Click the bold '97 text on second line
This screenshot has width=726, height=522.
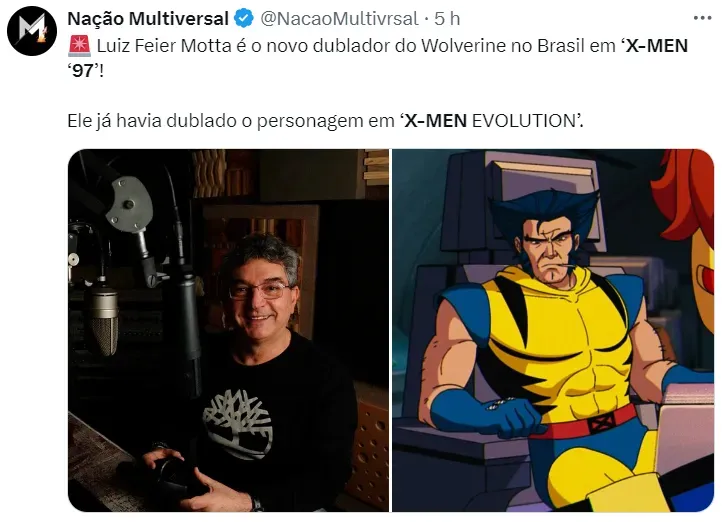[x=83, y=71]
